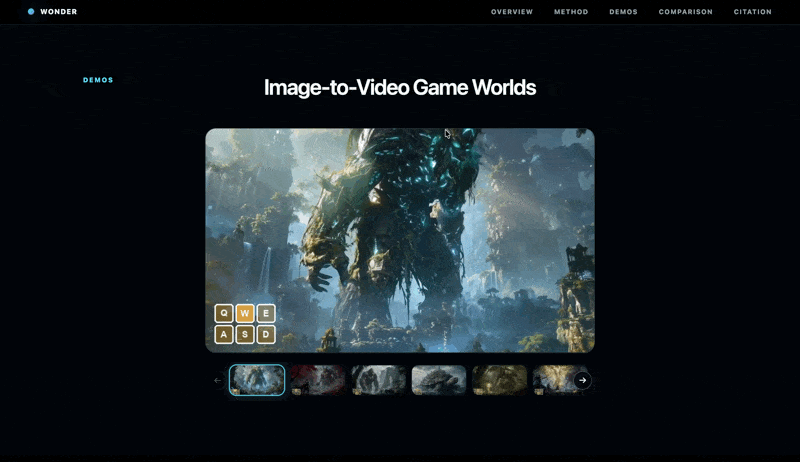
Task: Open the Overview nav link
Action: 512,12
